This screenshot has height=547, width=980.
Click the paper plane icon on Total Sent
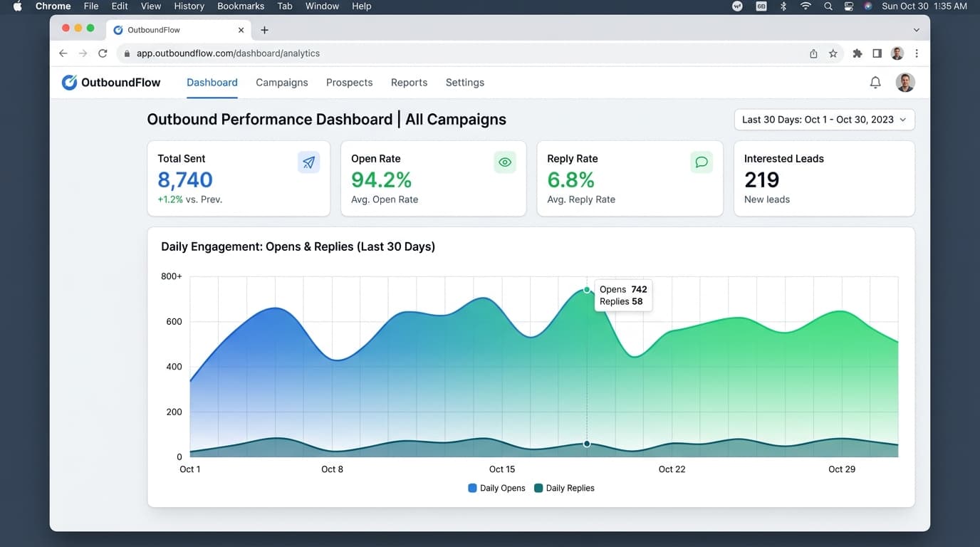[x=308, y=162]
